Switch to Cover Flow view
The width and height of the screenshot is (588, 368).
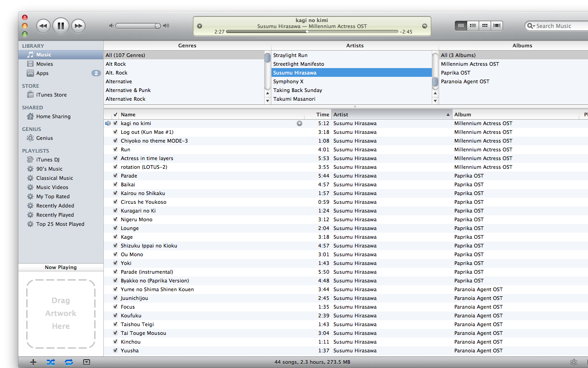pyautogui.click(x=497, y=26)
